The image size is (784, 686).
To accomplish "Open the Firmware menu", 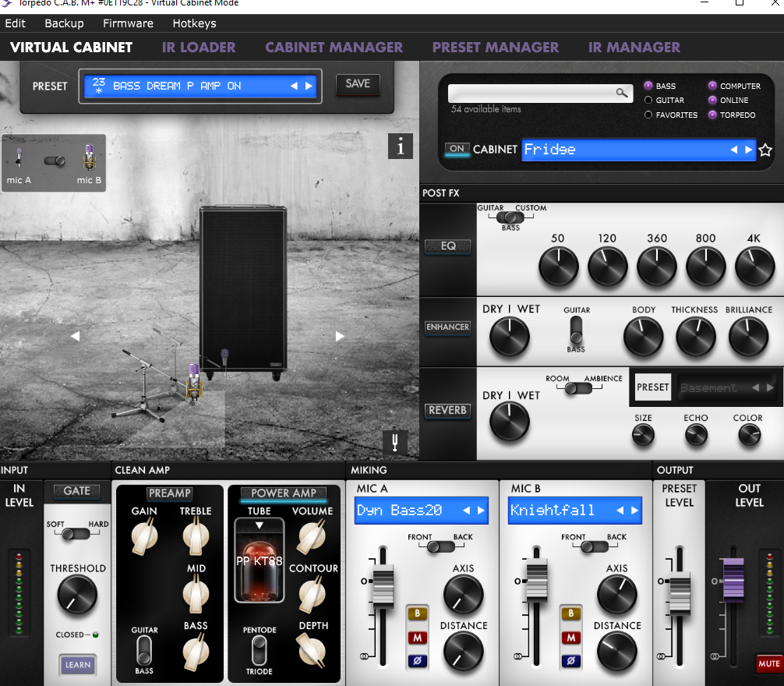I will point(128,23).
